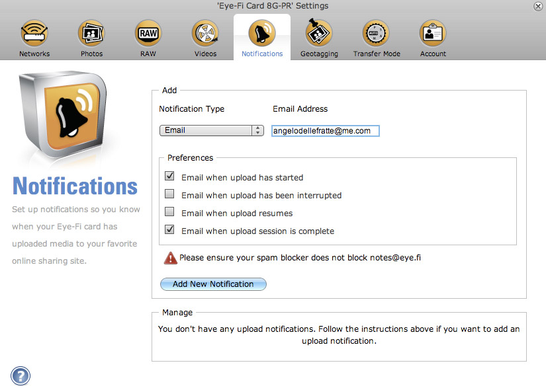This screenshot has width=546, height=392.
Task: Click the 'Manage' group heading
Action: pos(177,313)
